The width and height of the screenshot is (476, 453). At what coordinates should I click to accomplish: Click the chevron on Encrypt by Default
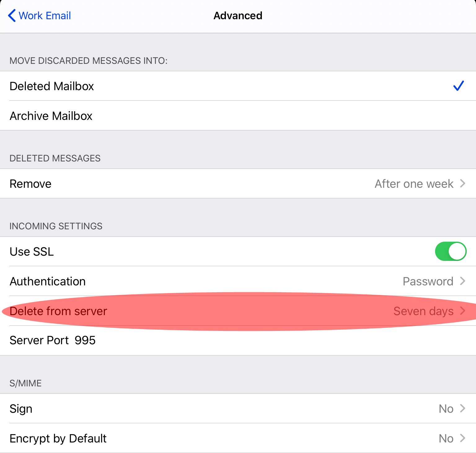[463, 438]
